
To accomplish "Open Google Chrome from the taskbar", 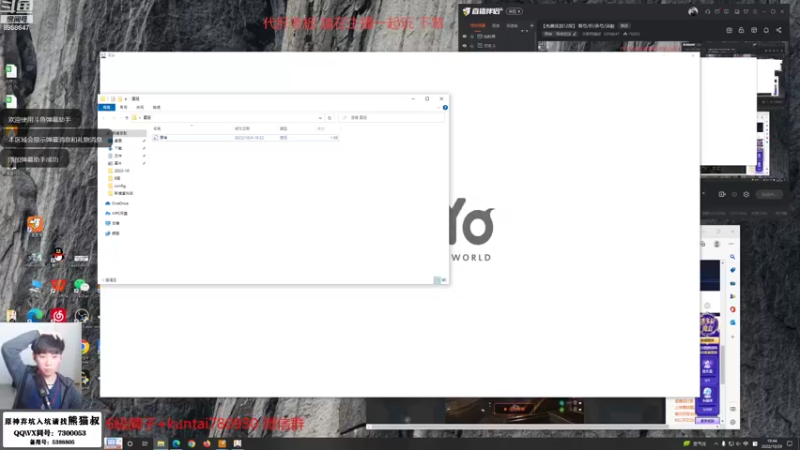I will tap(191, 443).
